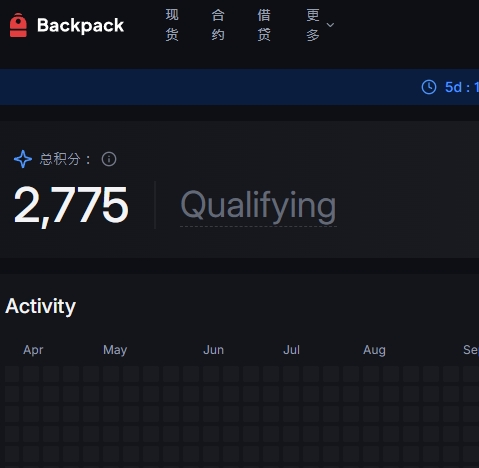Click the blue star icon beside 总积分

(x=23, y=159)
